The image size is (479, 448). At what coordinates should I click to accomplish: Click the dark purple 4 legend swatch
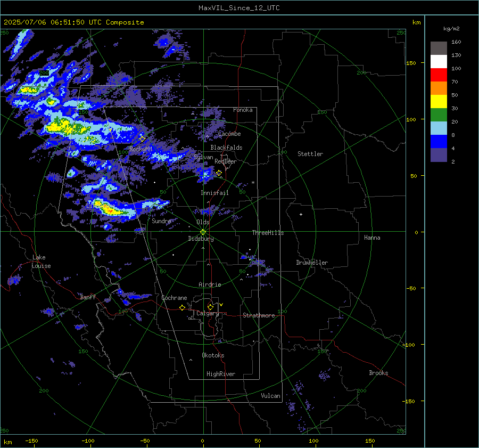click(439, 155)
